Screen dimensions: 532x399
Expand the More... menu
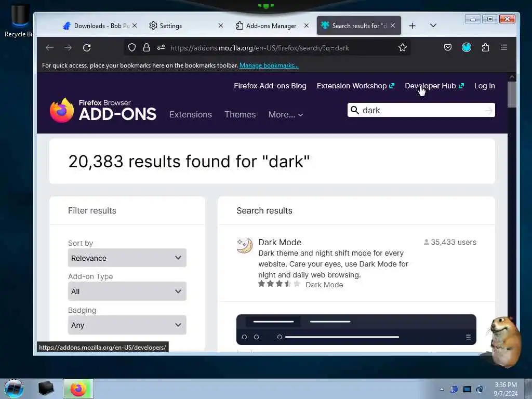point(286,115)
